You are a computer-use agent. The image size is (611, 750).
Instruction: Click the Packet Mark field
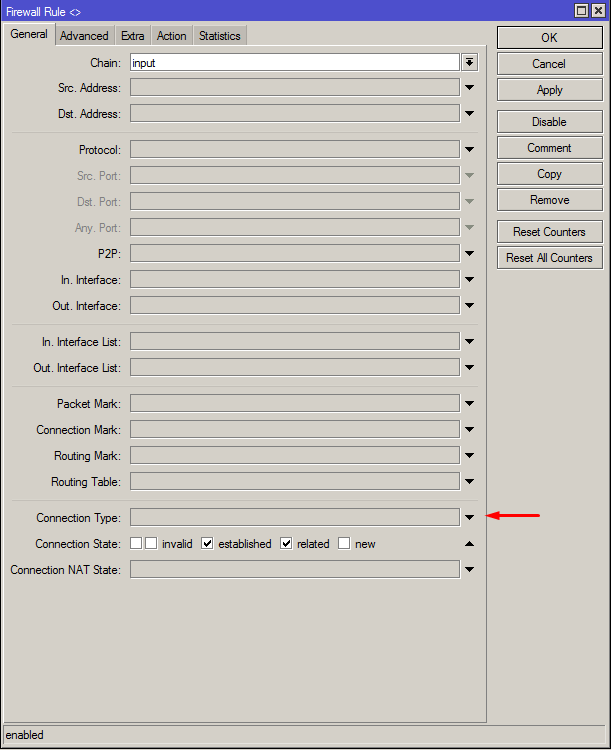point(295,403)
